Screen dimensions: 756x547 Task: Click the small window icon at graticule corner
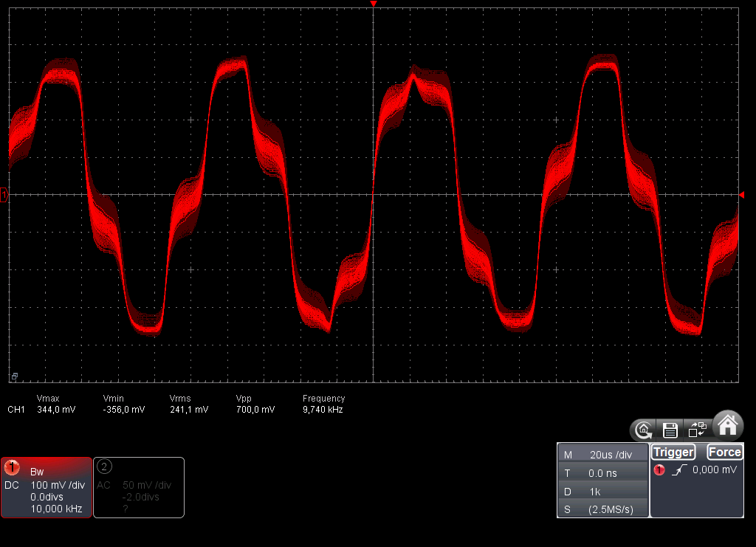13,376
